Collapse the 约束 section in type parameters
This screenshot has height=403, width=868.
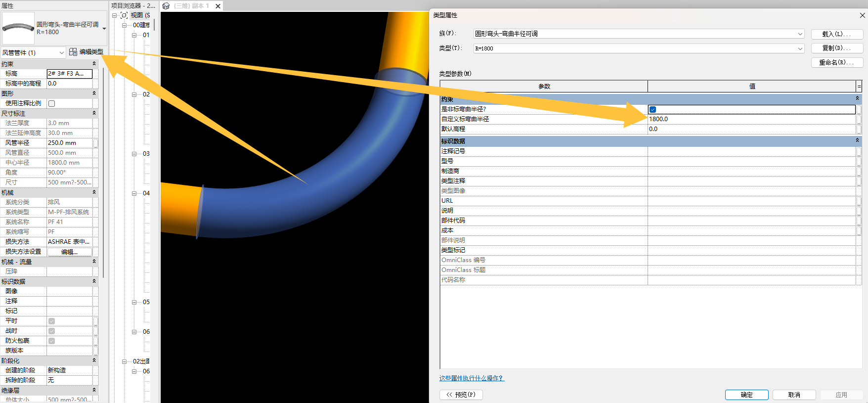click(x=857, y=99)
